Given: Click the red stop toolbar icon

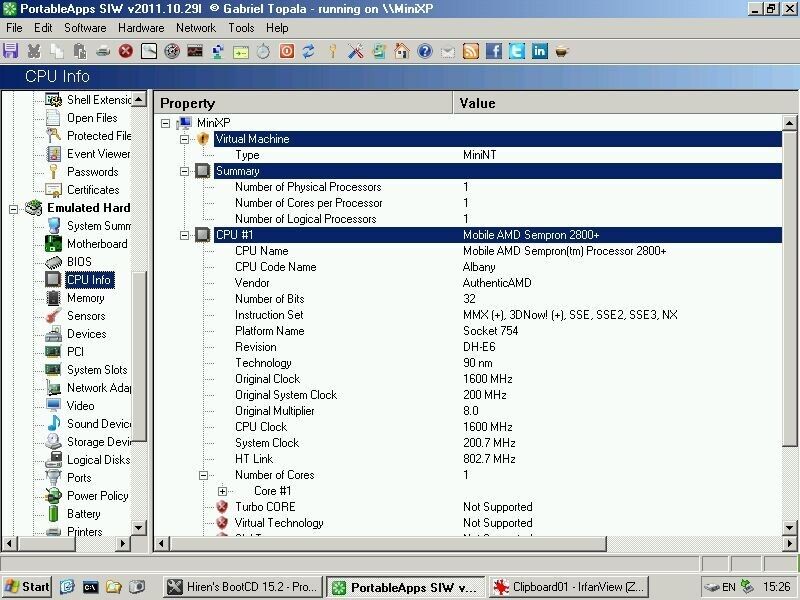Looking at the screenshot, I should click(x=126, y=51).
